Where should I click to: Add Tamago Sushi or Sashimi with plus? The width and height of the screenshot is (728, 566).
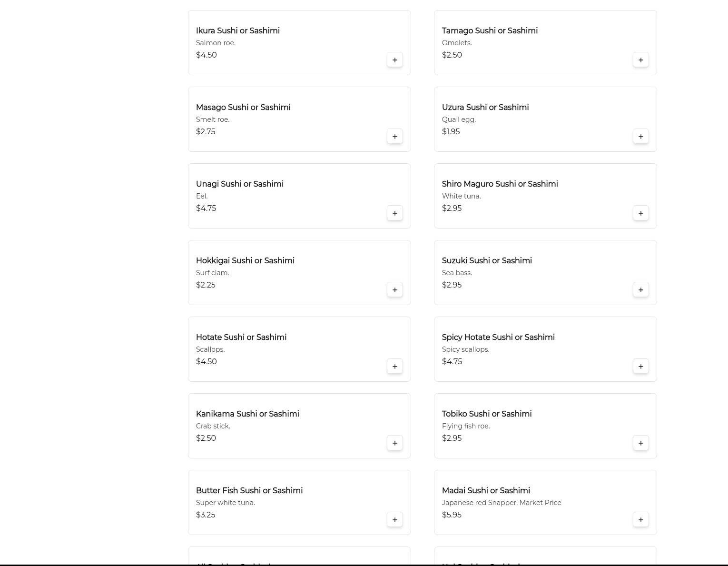tap(640, 60)
